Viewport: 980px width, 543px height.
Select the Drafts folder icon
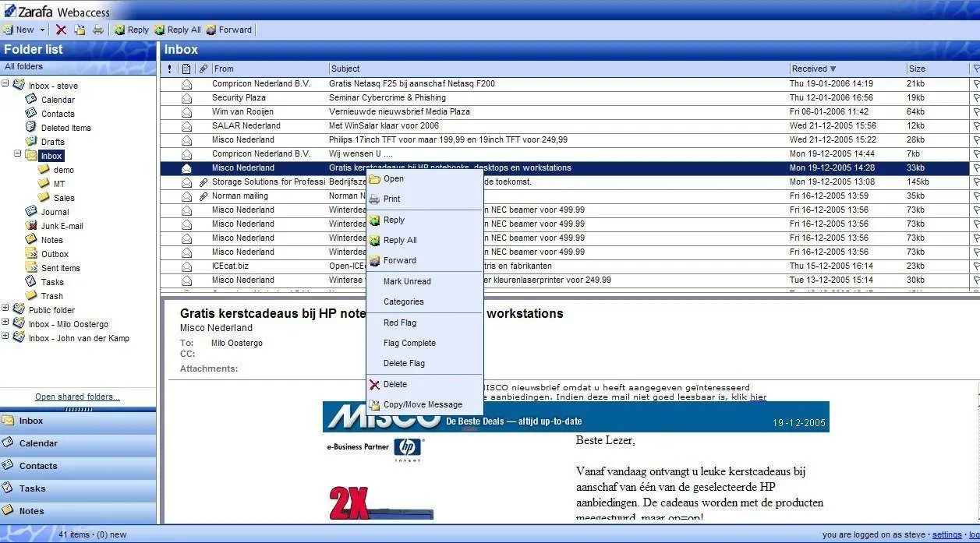pos(31,141)
